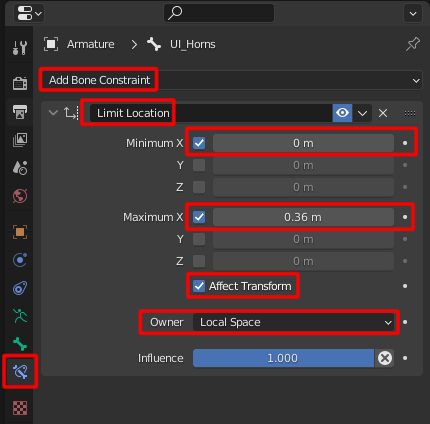Open the Bone Constraint properties tab

[x=20, y=371]
